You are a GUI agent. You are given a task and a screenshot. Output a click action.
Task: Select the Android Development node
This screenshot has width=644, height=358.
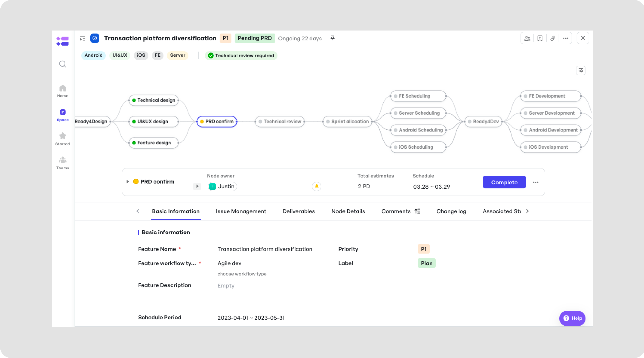tap(550, 130)
